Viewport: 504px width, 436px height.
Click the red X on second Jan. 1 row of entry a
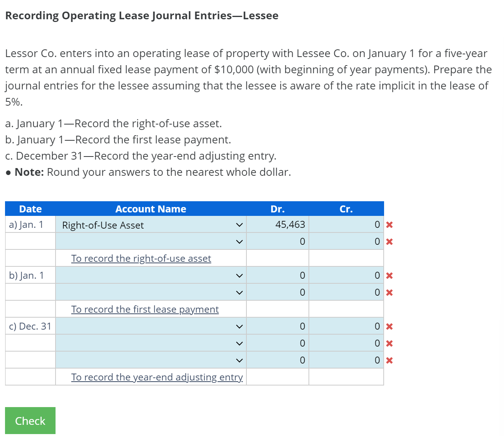(x=389, y=241)
